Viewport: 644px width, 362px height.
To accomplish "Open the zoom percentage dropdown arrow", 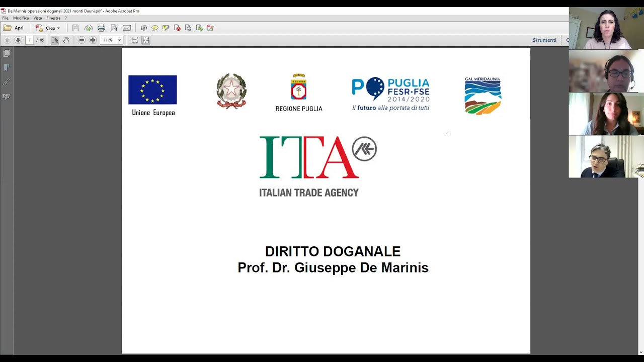I will (x=120, y=40).
